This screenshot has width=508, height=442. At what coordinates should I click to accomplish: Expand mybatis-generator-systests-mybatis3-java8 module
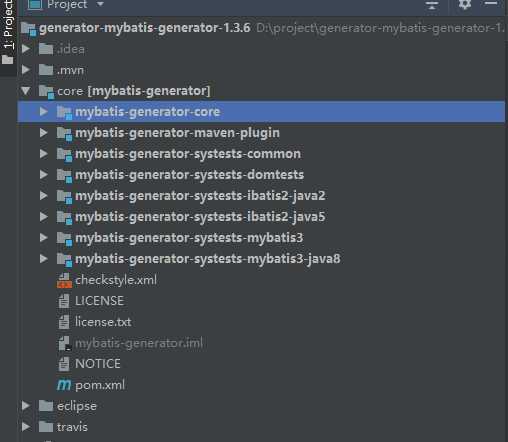click(44, 258)
